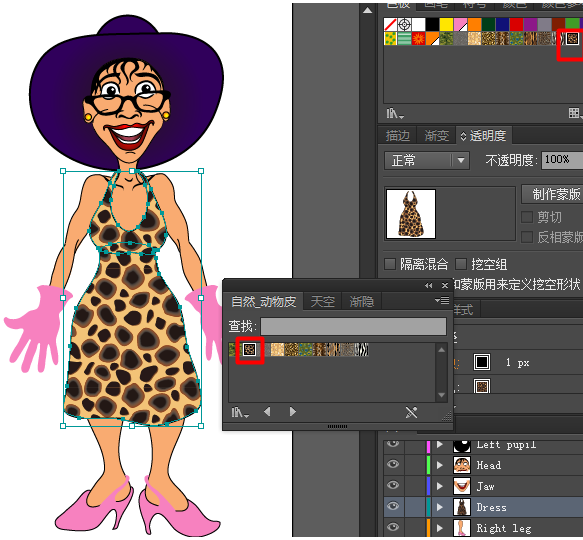Pick the white swatch in Swatches panel
Image resolution: width=583 pixels, height=540 pixels.
pos(418,25)
